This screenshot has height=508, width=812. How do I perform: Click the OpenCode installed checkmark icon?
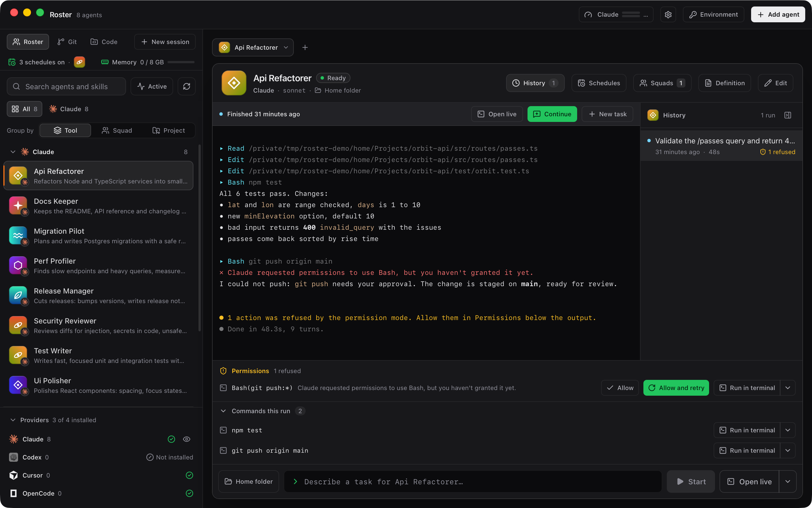tap(189, 493)
